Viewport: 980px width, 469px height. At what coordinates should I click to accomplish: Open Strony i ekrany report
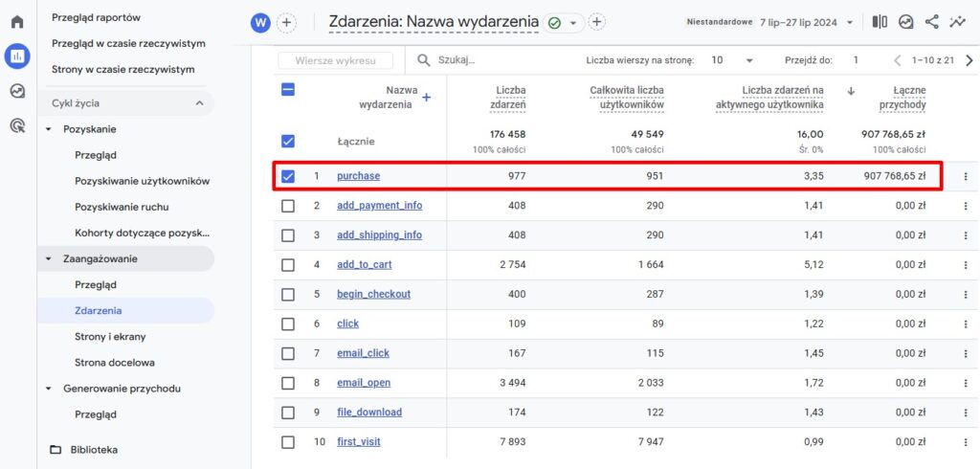click(x=110, y=336)
